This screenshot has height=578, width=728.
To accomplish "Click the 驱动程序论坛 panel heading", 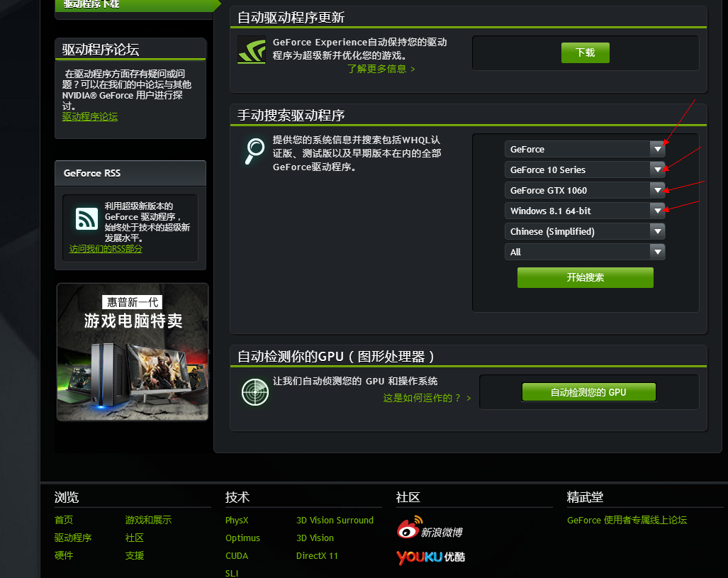I will 100,50.
